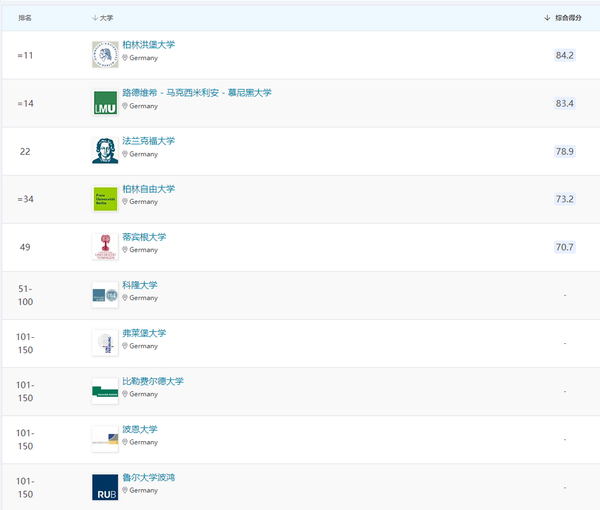Screen dimensions: 600x510
Task: Click the score 84.2
Action: point(565,55)
